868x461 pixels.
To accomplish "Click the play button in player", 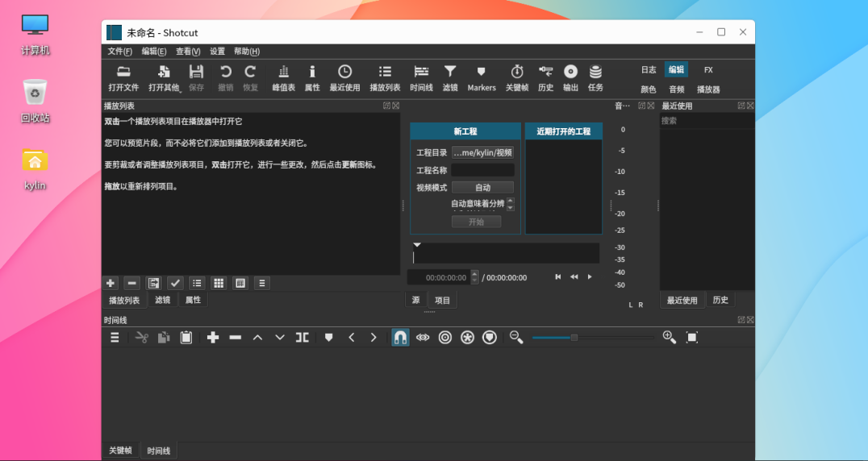I will point(590,277).
